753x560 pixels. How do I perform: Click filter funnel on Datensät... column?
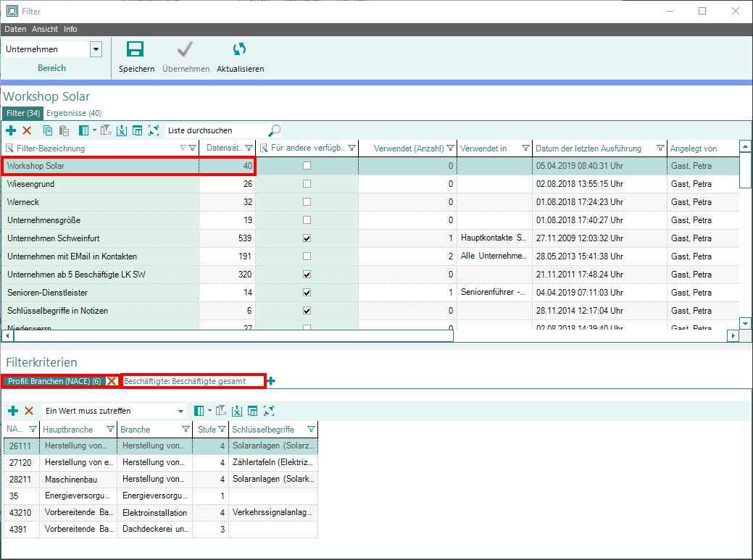[249, 149]
